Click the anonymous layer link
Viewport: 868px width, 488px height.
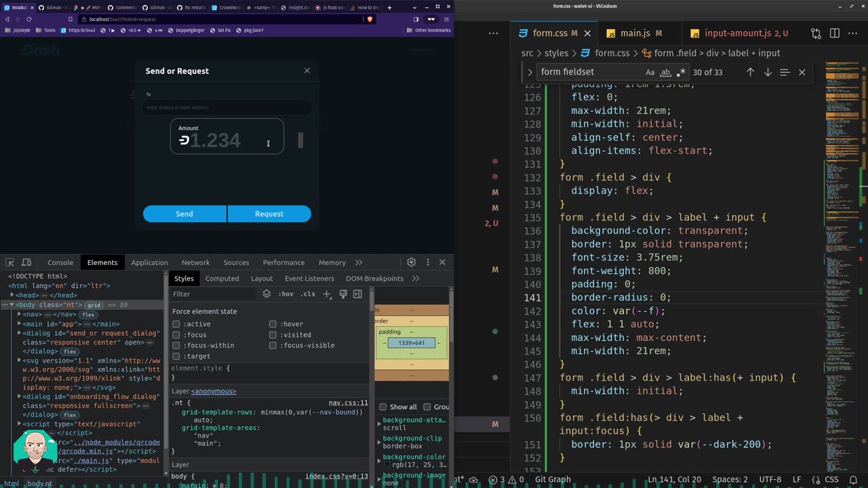pyautogui.click(x=214, y=391)
